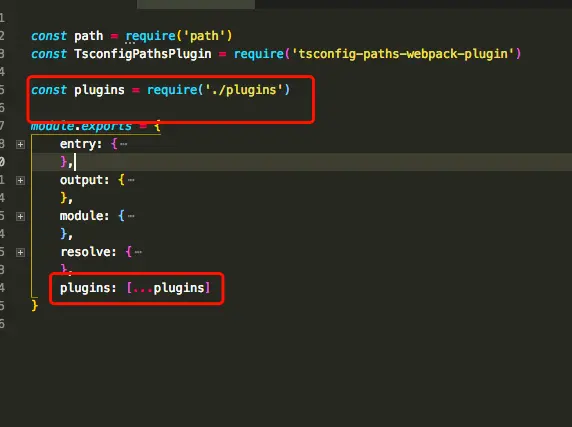
Task: Click the plugins key in module exports
Action: click(x=85, y=288)
